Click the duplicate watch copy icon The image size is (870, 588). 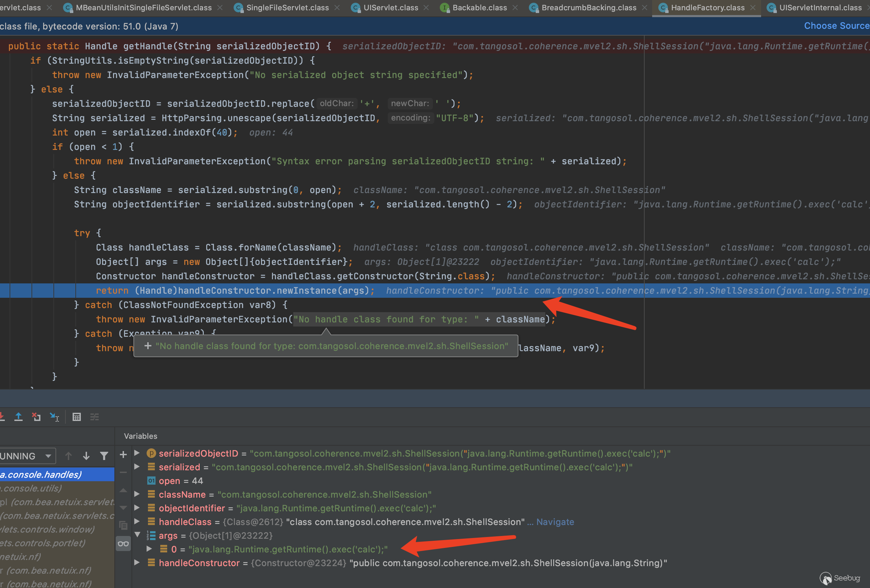123,525
